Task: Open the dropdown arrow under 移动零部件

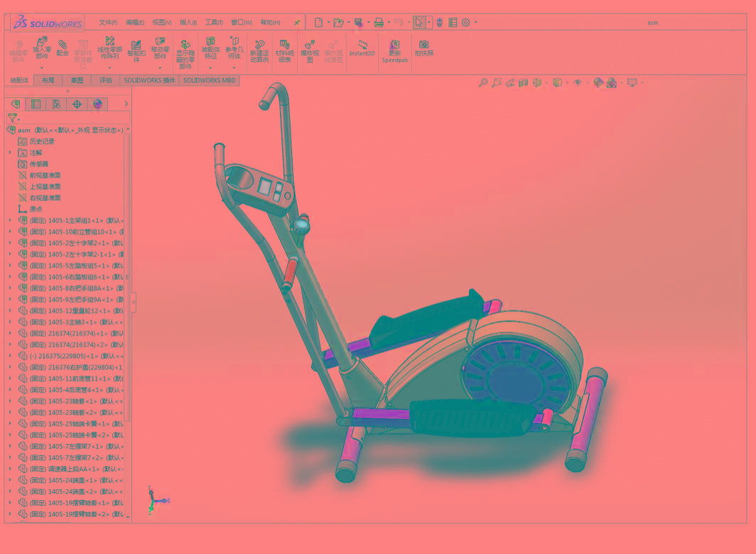Action: 160,68
